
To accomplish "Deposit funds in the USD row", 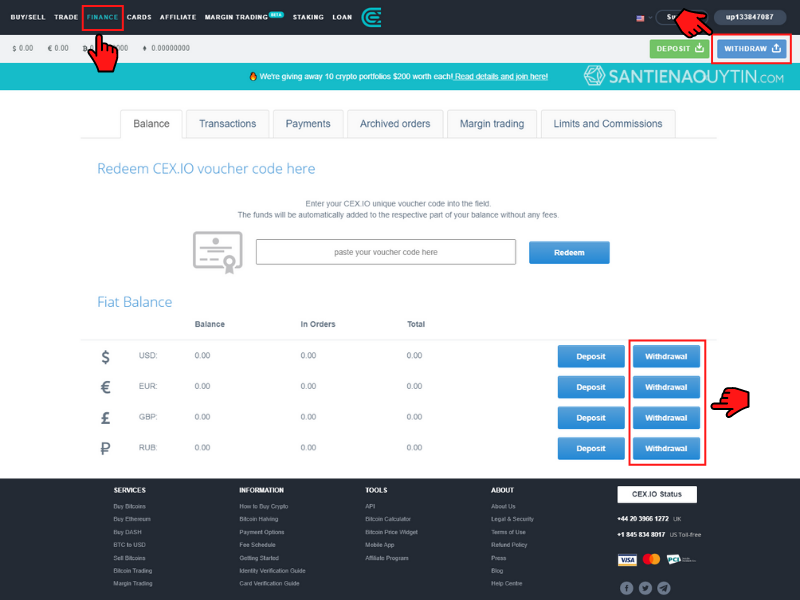I will click(591, 357).
